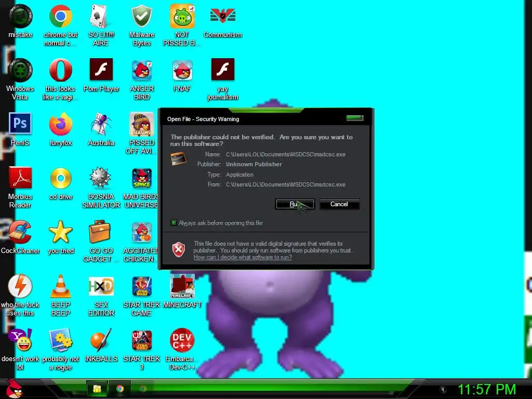Open the 'mistake' recycle bin icon

[x=20, y=16]
